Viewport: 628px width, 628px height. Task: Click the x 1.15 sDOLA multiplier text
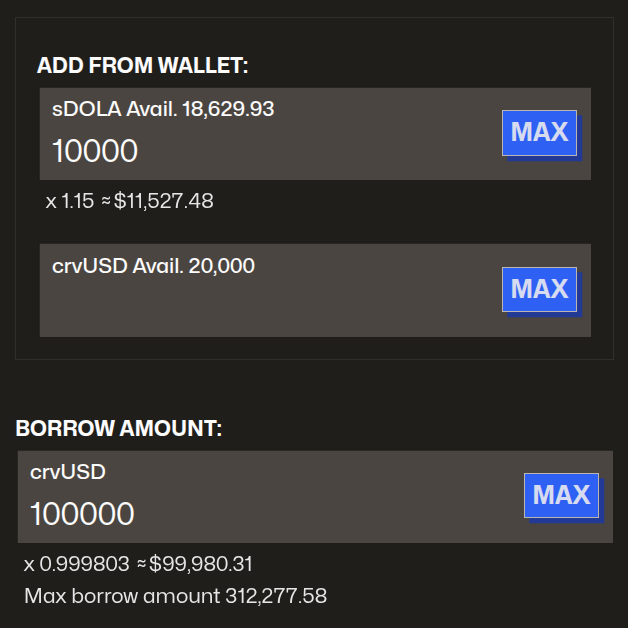68,201
